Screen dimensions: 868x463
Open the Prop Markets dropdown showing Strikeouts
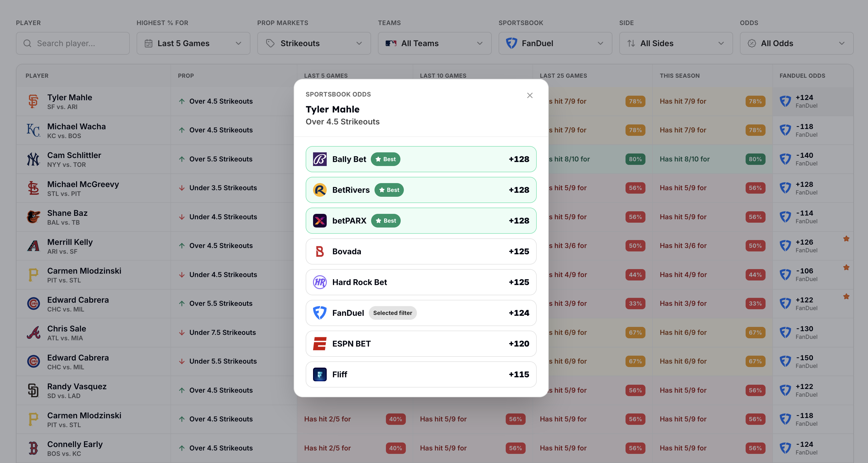pyautogui.click(x=314, y=44)
